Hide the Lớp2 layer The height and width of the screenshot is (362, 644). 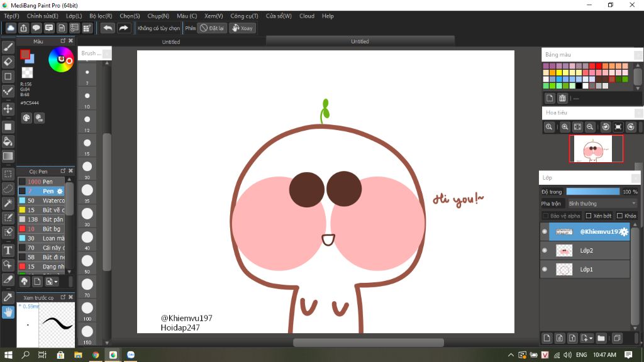545,250
